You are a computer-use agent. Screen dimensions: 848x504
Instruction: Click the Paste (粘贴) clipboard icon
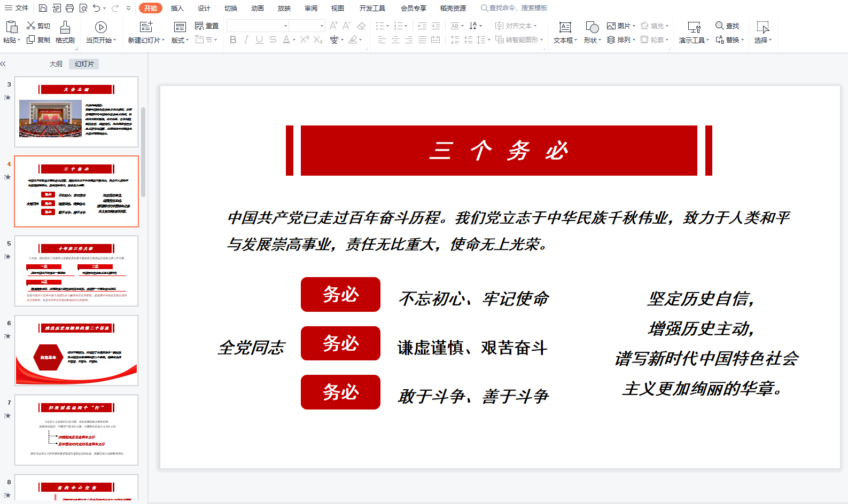click(x=11, y=27)
